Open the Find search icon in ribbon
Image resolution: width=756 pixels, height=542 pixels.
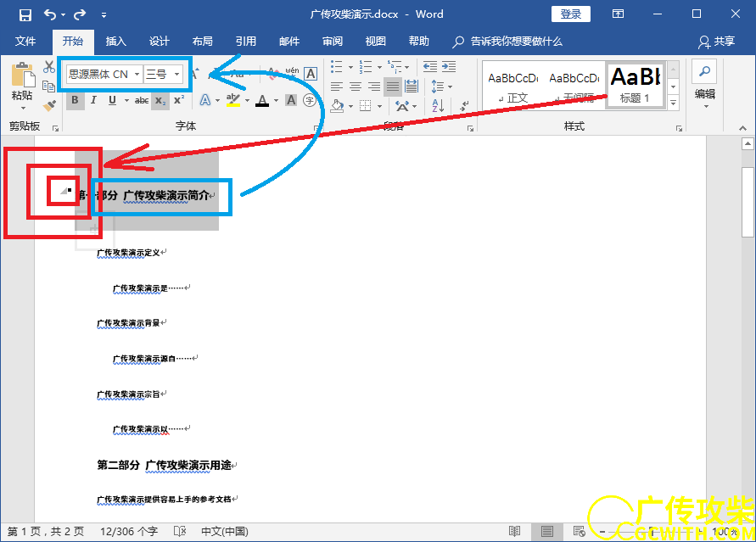tap(704, 71)
